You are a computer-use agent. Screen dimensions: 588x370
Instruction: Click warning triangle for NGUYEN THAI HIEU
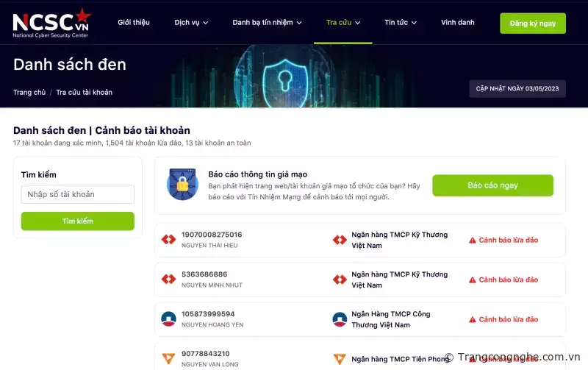tap(473, 240)
